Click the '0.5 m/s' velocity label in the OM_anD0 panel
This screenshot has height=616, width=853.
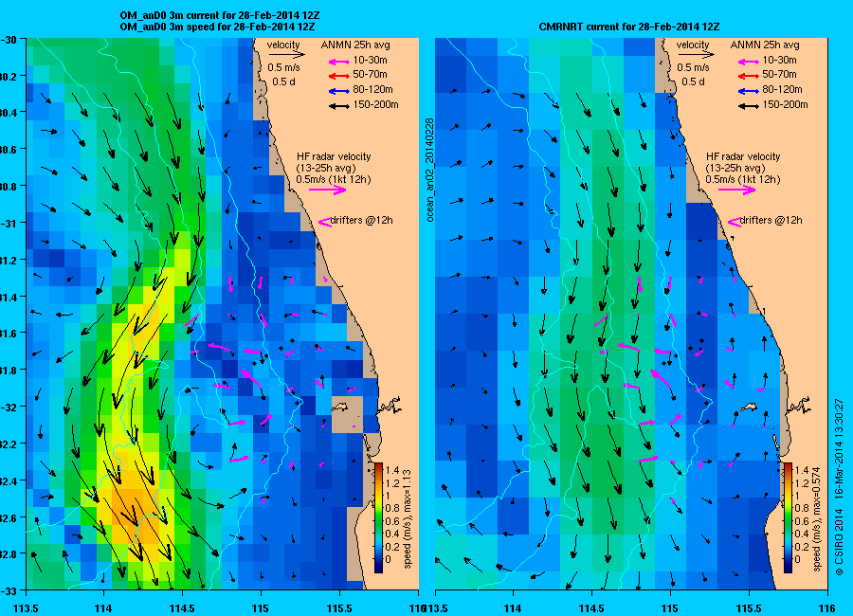click(x=284, y=68)
